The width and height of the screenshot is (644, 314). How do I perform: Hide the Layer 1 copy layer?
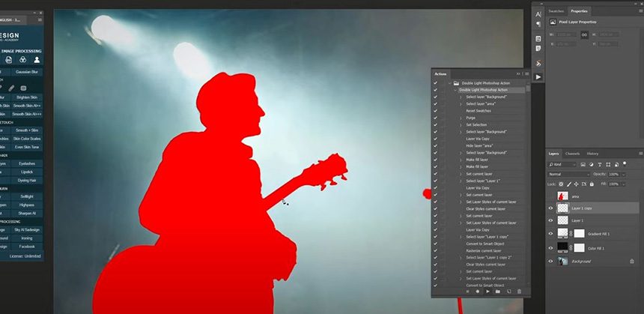[550, 208]
